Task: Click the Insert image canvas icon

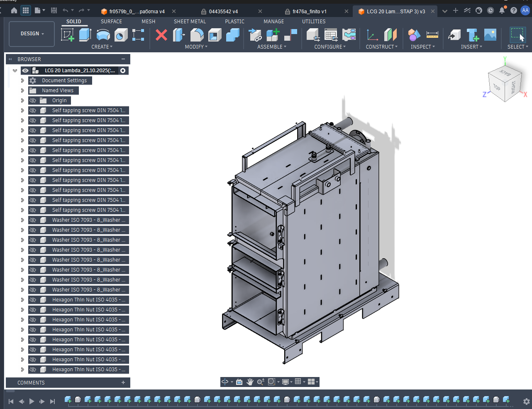Action: point(490,35)
